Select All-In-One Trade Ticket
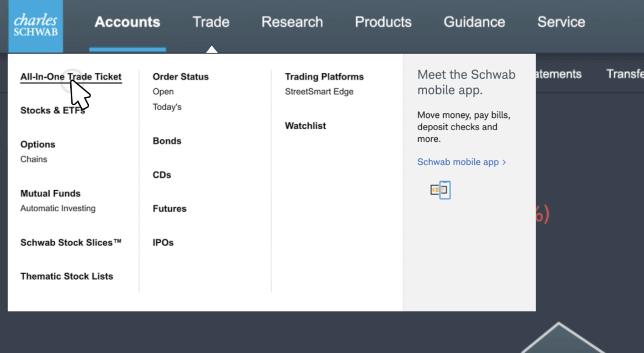This screenshot has height=353, width=644. [x=71, y=77]
